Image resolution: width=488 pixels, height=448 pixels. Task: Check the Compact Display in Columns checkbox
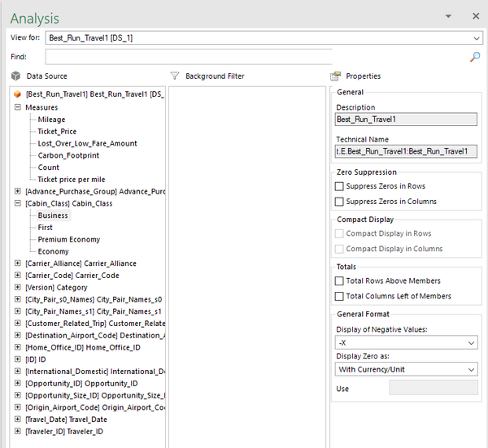coord(339,249)
